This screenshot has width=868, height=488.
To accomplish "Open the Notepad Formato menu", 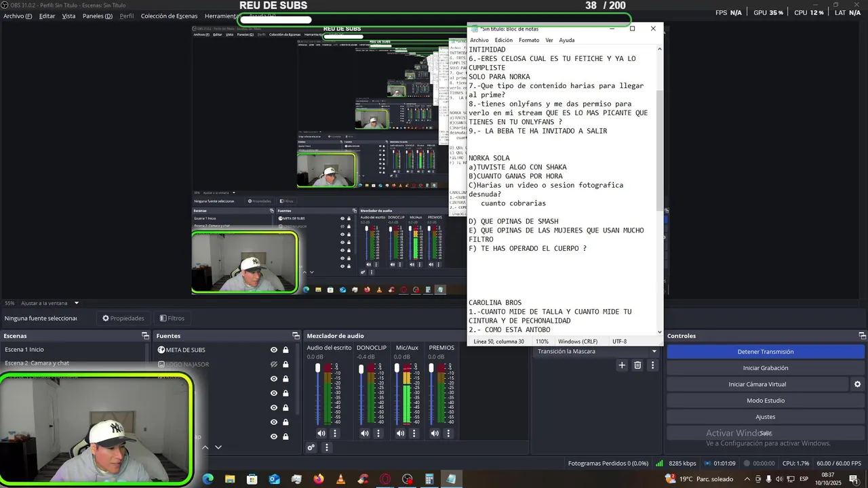I will tap(529, 40).
